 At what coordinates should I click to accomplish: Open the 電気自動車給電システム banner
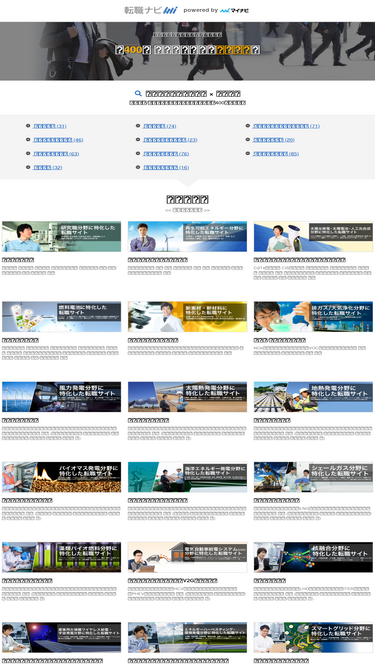tap(187, 557)
